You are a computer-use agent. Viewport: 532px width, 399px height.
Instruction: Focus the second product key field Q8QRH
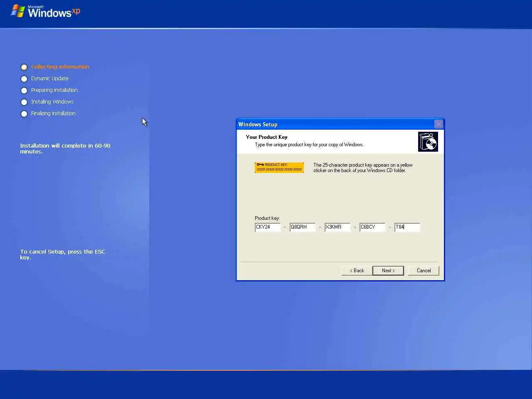tap(303, 227)
